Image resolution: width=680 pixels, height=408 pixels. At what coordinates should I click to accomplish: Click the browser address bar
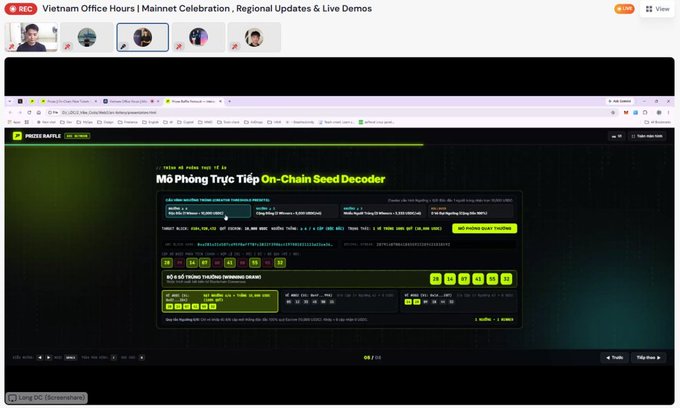tap(332, 112)
